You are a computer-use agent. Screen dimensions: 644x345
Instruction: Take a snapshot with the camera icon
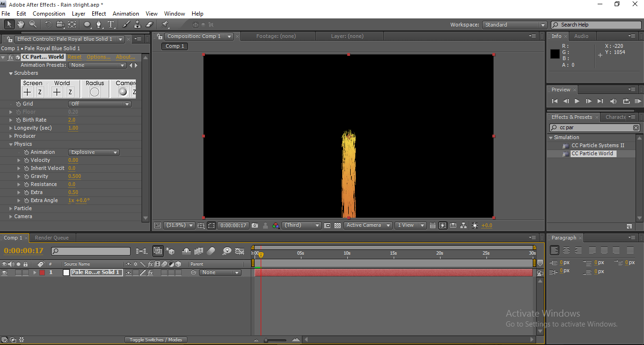pyautogui.click(x=255, y=226)
